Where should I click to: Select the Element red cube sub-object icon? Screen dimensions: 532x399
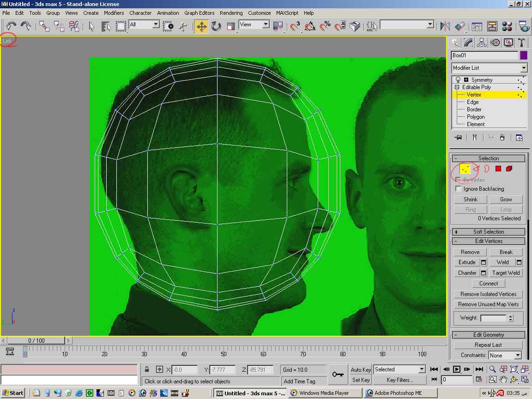point(509,169)
